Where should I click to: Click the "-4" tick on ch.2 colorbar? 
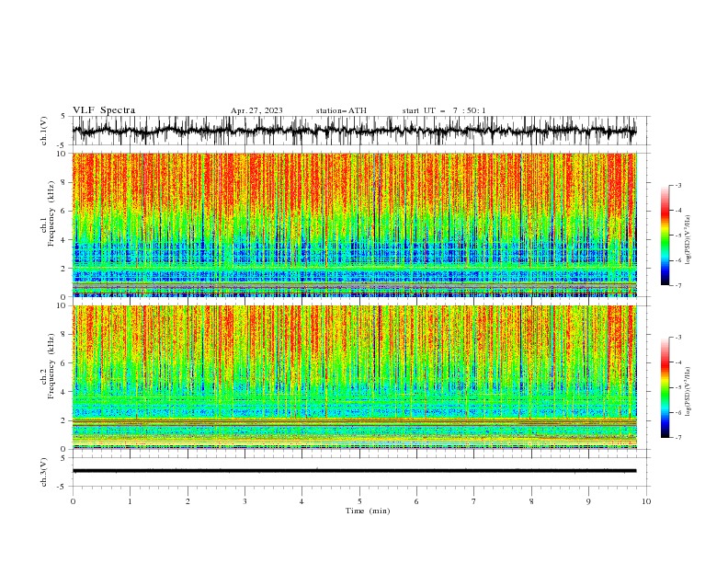(x=677, y=362)
